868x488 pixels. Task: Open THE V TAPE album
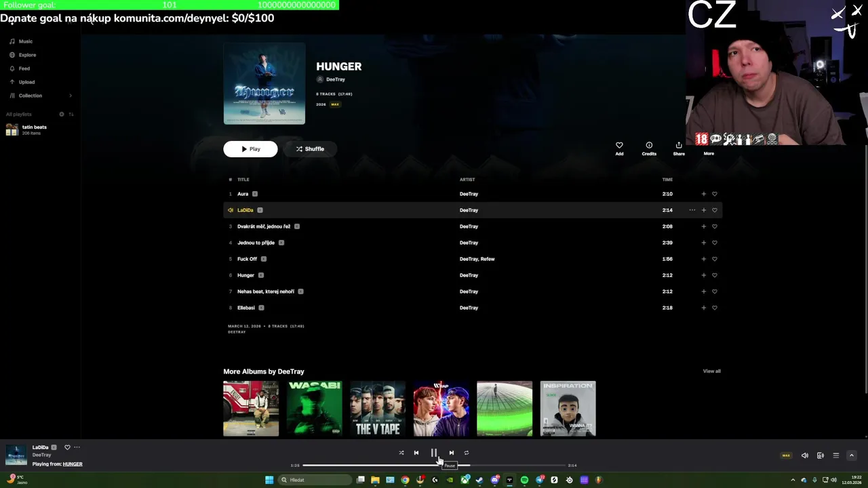coord(378,409)
